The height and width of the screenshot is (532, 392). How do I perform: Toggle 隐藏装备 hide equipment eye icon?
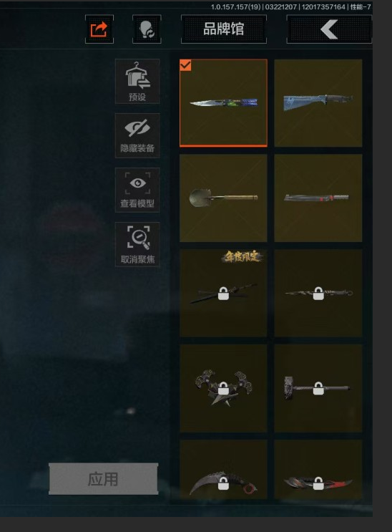[x=137, y=136]
